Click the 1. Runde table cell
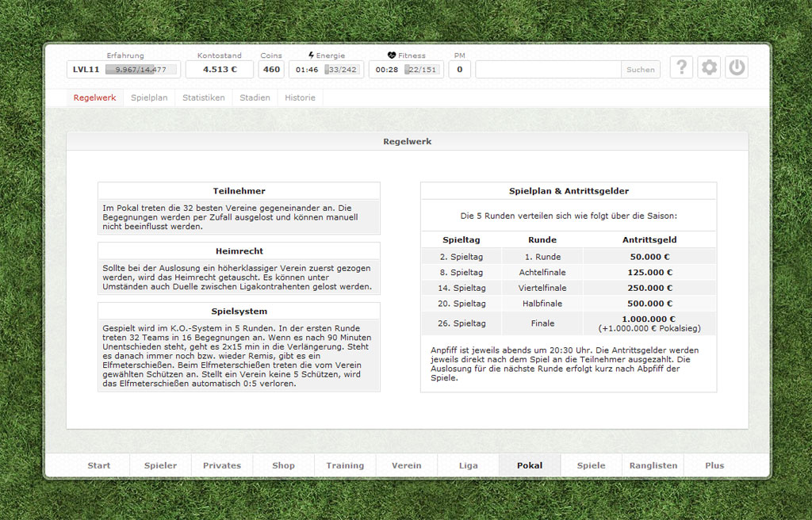Viewport: 812px width, 520px height. 542,257
